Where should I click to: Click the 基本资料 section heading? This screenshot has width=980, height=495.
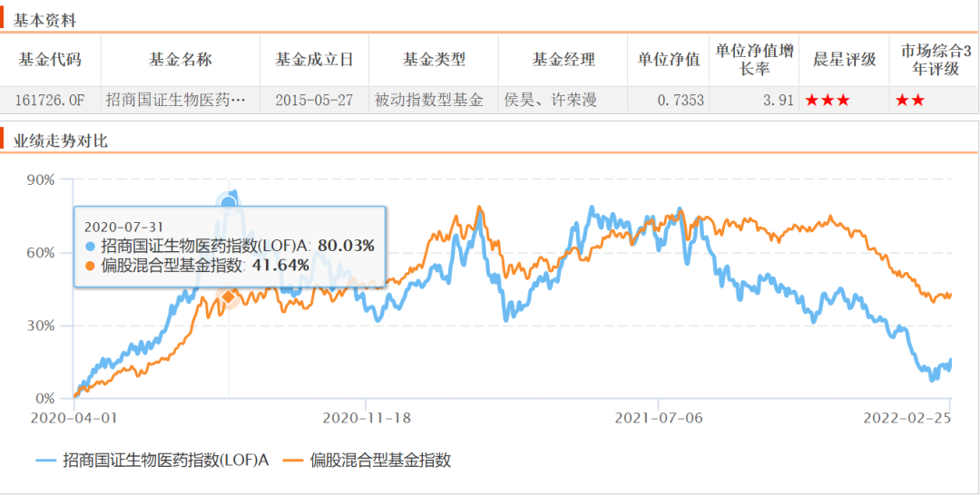[45, 21]
